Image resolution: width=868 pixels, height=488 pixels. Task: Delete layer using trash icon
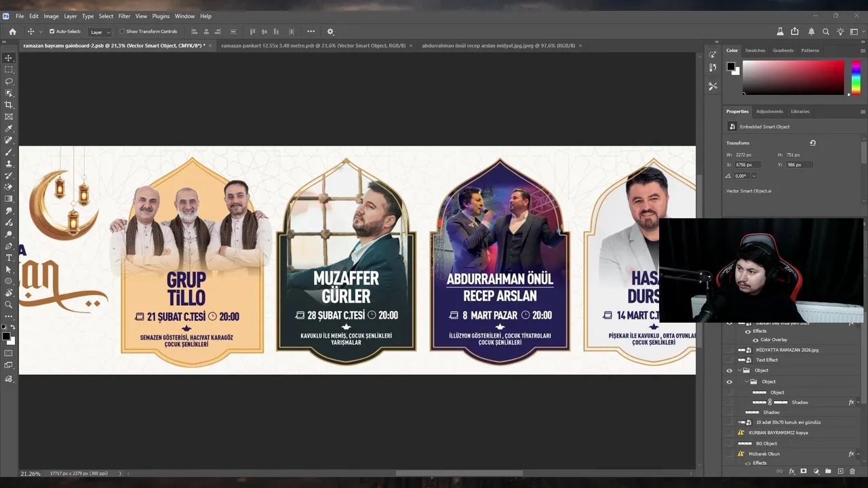852,471
